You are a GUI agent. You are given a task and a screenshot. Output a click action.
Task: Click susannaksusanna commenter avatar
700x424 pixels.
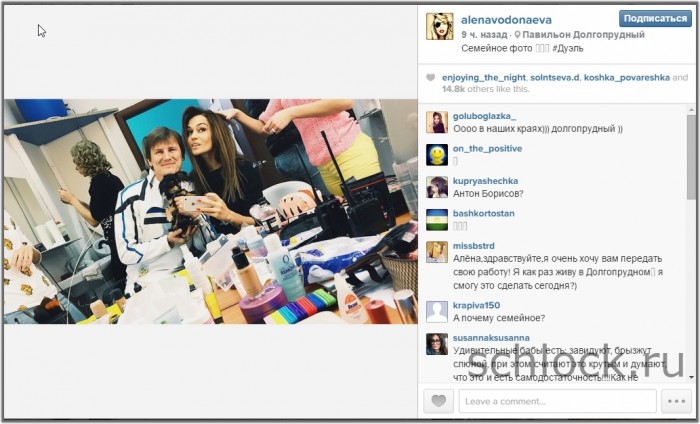(437, 344)
